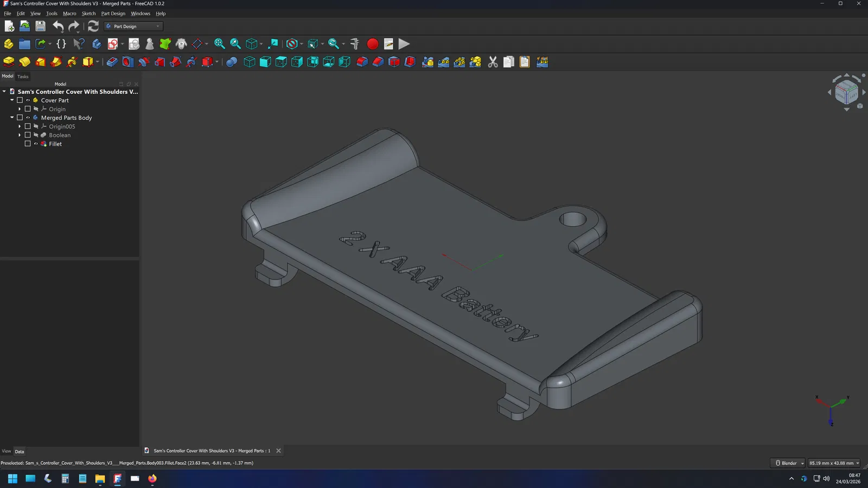Click the curly braces variable set icon

pos(61,44)
